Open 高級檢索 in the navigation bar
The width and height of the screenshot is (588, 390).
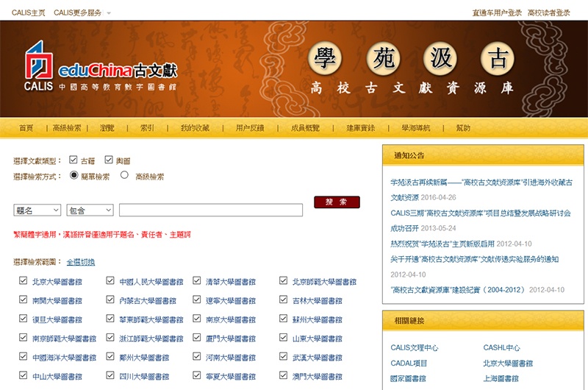pyautogui.click(x=67, y=128)
